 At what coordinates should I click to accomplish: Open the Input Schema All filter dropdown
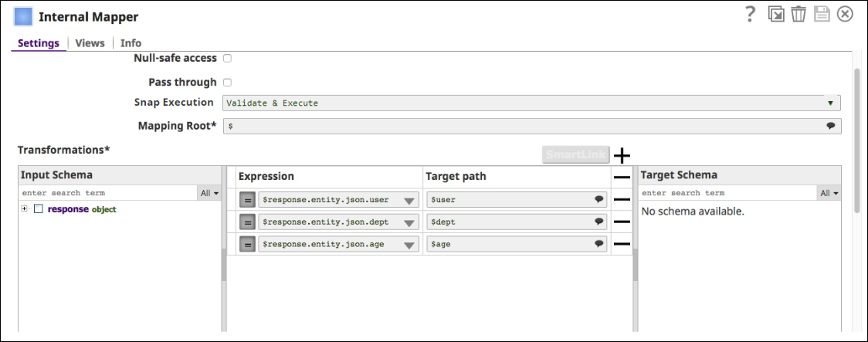pyautogui.click(x=210, y=193)
